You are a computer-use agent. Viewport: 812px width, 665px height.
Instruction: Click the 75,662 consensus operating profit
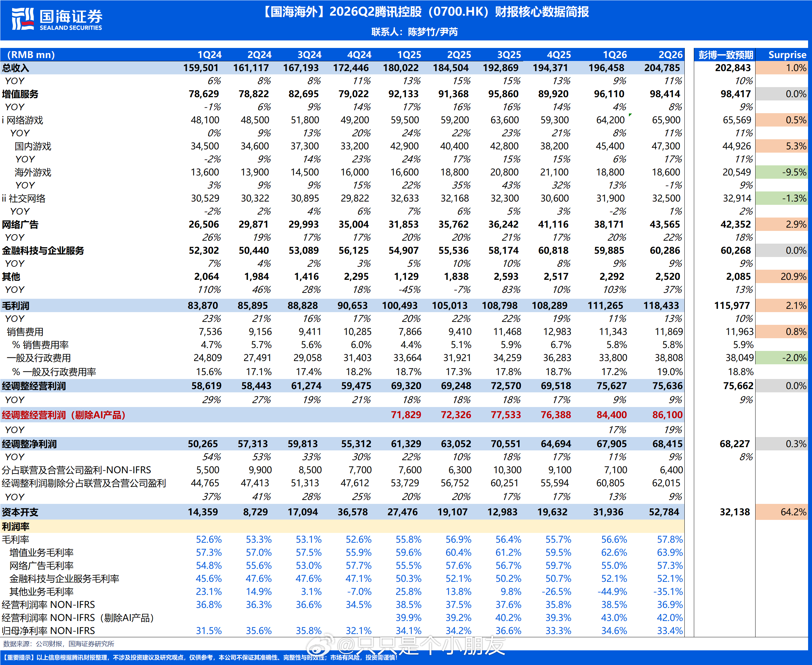[x=738, y=386]
